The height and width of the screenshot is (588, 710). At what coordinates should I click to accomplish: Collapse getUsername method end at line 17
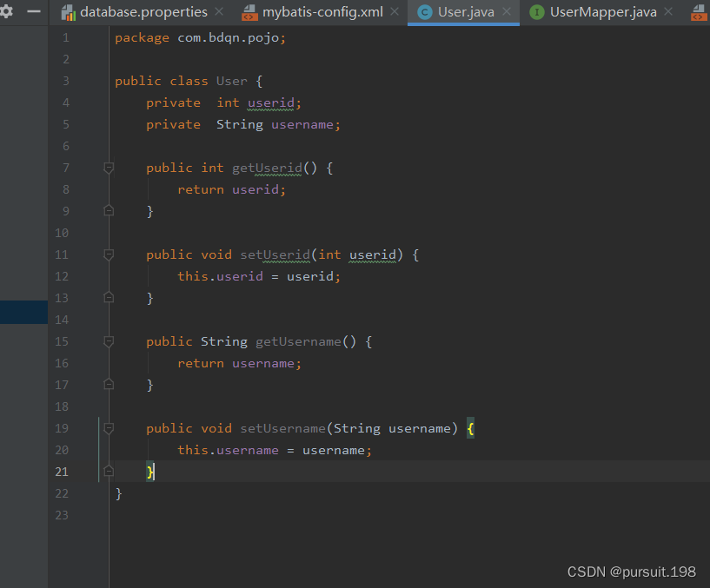point(109,385)
